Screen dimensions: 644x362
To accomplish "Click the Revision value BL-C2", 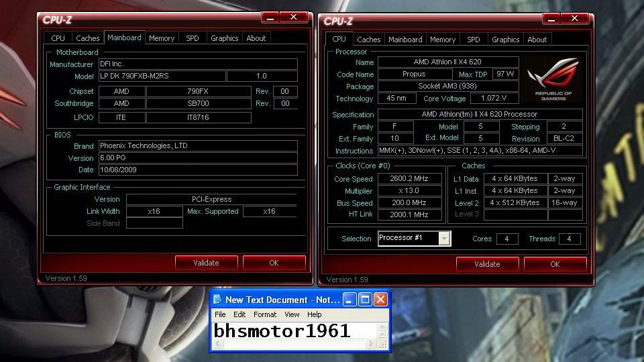I will pos(564,138).
